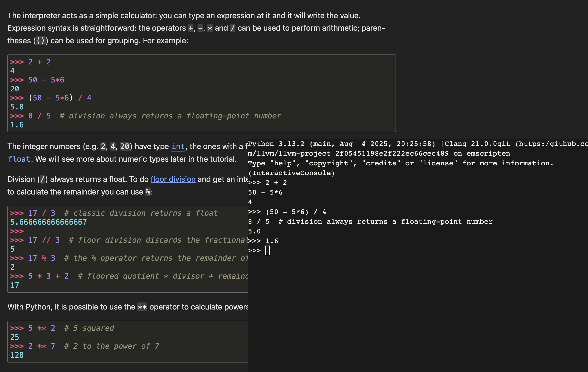Viewport: 588px width, 372px height.
Task: Click the inline ** operator code in paragraph
Action: click(142, 307)
